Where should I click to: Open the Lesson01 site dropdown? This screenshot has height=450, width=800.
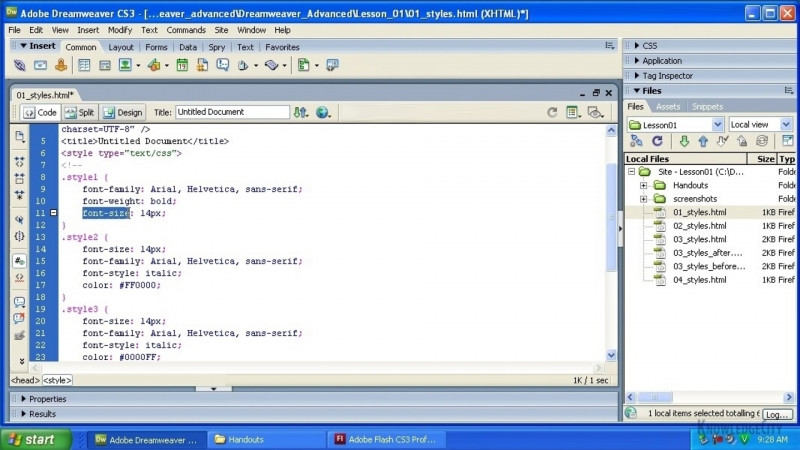[717, 124]
